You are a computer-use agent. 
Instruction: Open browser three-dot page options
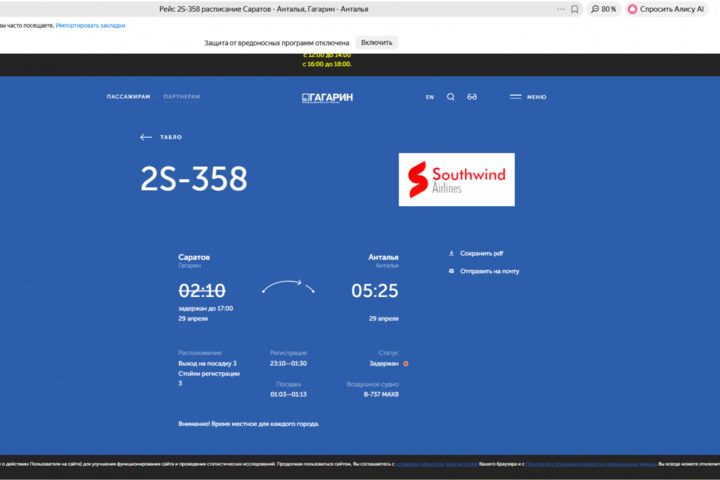pos(560,9)
